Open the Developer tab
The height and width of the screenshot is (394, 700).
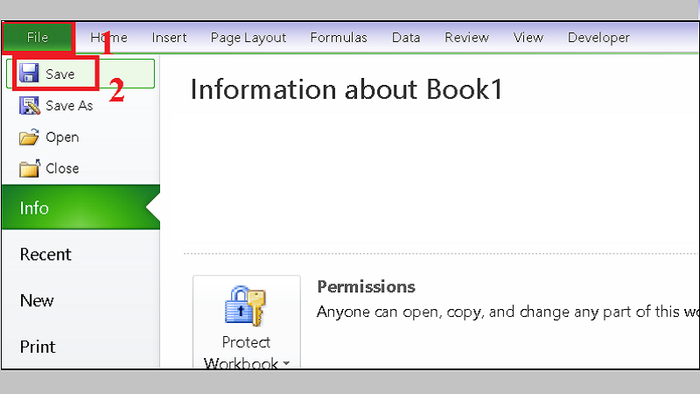599,37
